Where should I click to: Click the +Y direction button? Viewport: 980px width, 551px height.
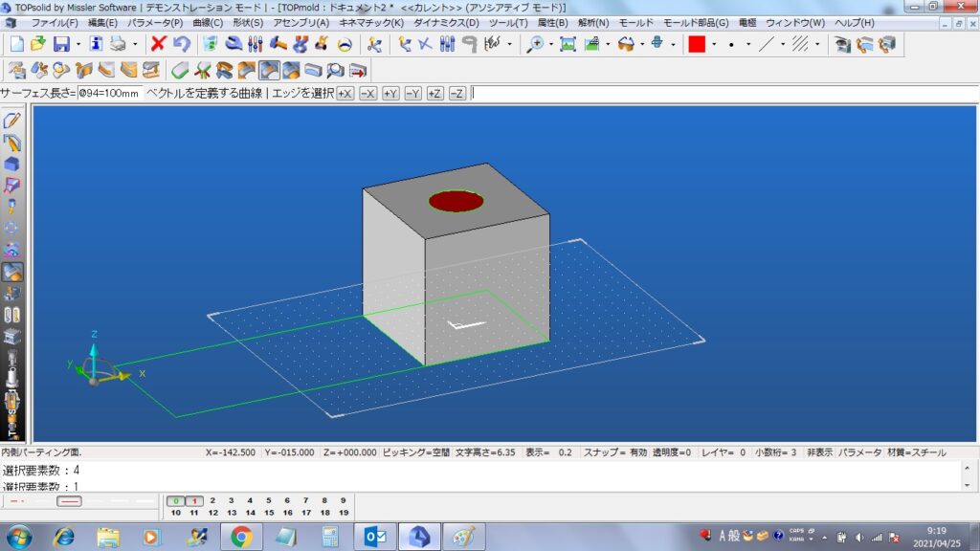[x=390, y=93]
